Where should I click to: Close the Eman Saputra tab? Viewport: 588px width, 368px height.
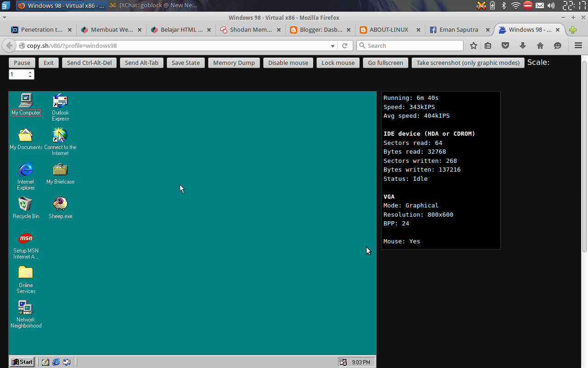(x=488, y=30)
